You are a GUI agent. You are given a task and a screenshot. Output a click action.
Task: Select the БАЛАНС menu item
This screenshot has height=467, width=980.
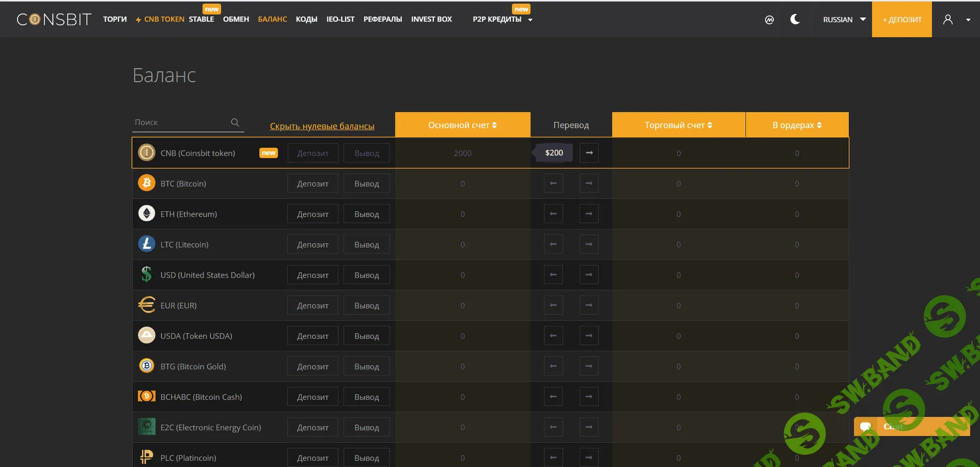pyautogui.click(x=272, y=19)
